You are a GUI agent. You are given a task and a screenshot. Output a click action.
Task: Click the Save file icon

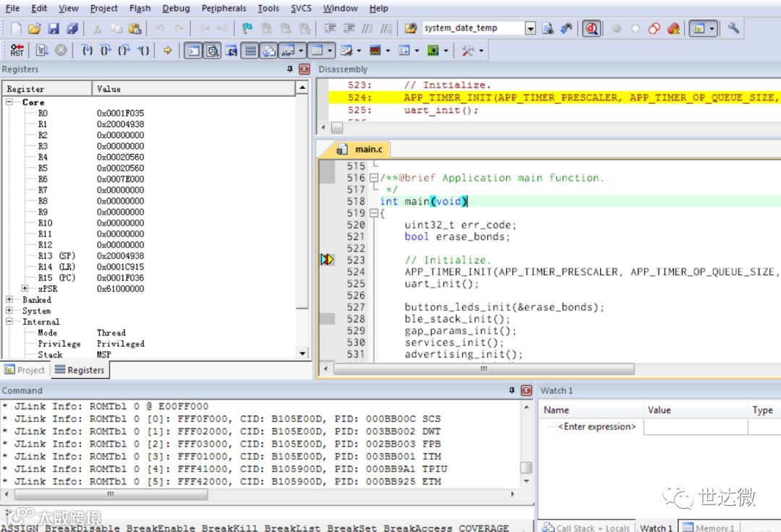click(x=54, y=29)
